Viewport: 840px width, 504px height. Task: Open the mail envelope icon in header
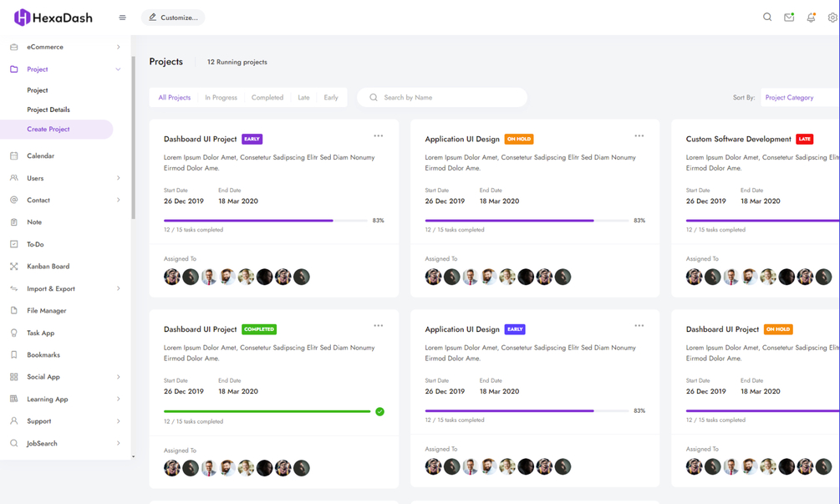click(789, 18)
